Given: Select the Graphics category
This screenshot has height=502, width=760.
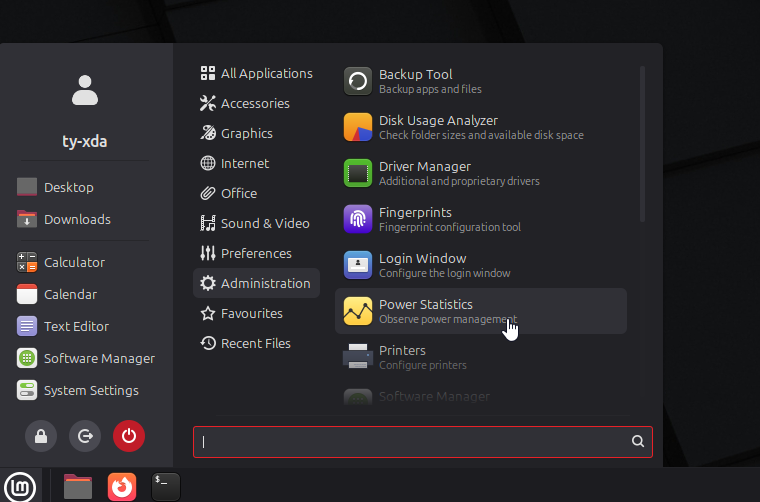Looking at the screenshot, I should (x=256, y=133).
